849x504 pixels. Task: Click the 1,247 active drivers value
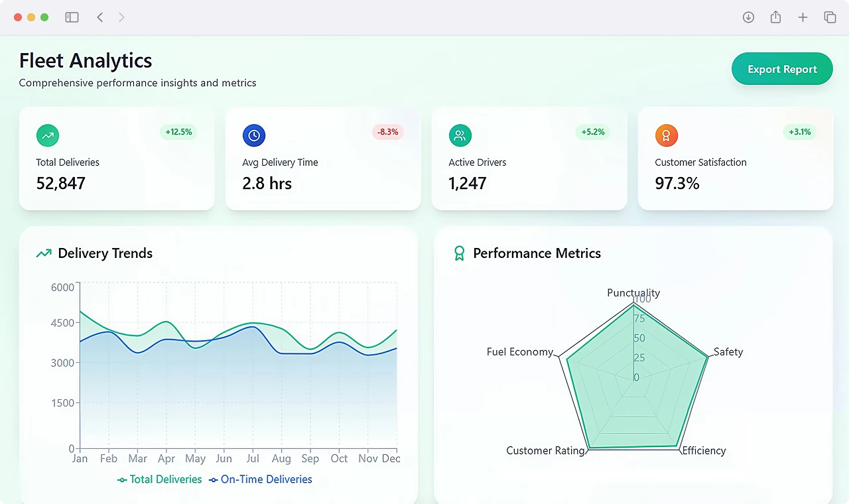pos(468,184)
